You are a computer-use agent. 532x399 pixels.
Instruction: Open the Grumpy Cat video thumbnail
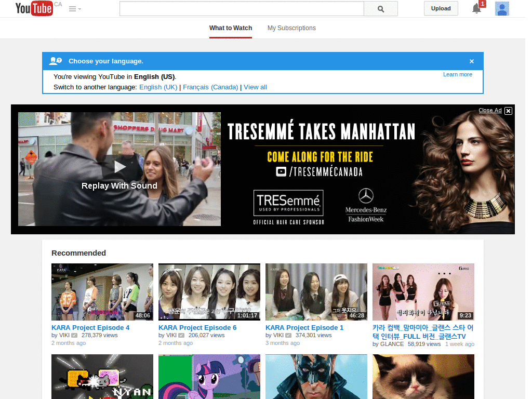[423, 377]
